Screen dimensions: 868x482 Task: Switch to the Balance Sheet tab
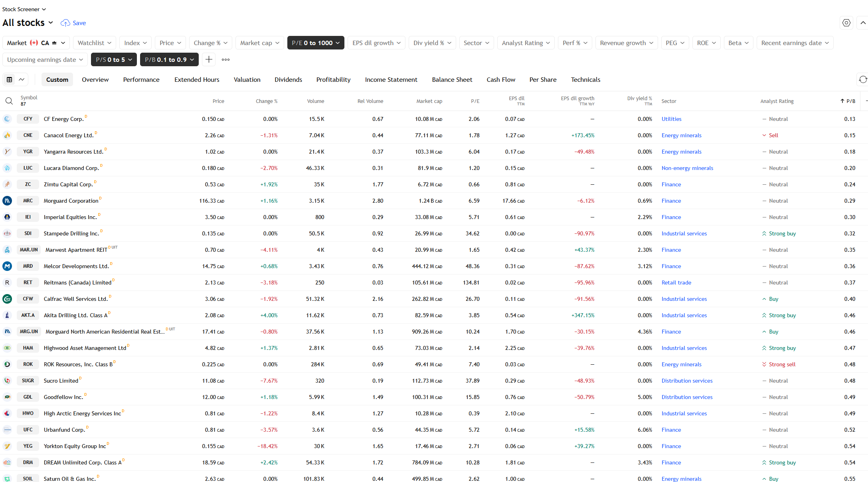pyautogui.click(x=452, y=80)
